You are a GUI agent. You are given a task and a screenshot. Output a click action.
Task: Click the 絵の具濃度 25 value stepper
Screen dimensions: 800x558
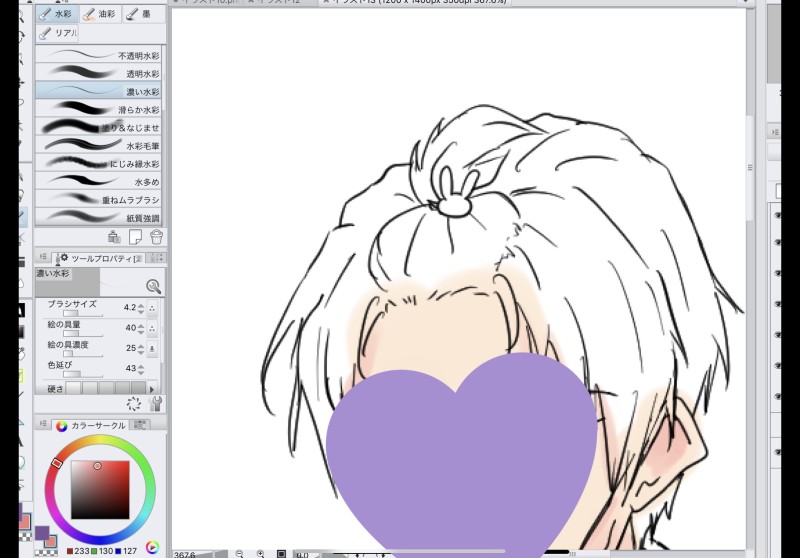tap(141, 348)
